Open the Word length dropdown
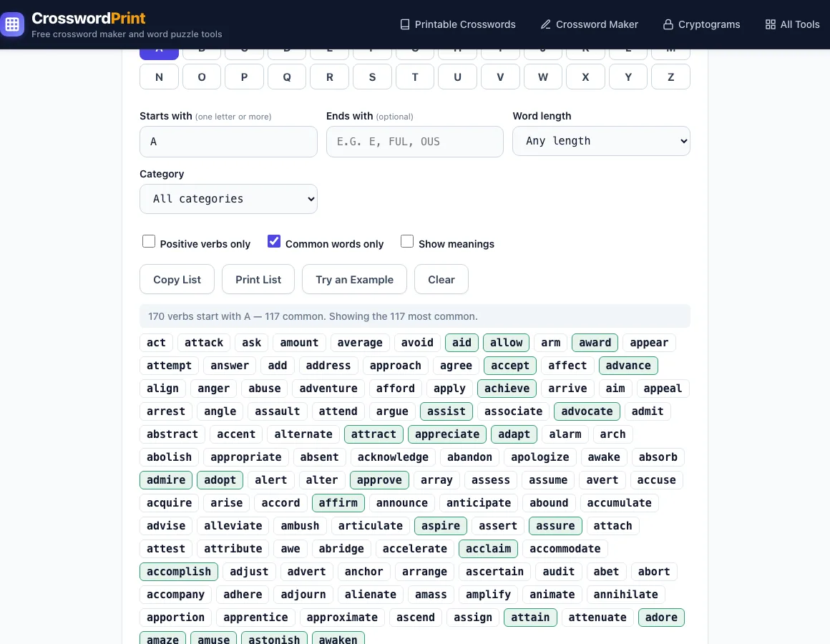Screen dimensions: 830x644 [x=601, y=141]
